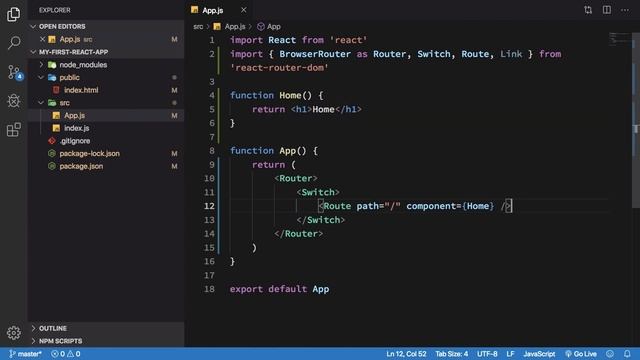The height and width of the screenshot is (360, 640).
Task: Click component={Home} attribute on line 12
Action: [x=450, y=206]
